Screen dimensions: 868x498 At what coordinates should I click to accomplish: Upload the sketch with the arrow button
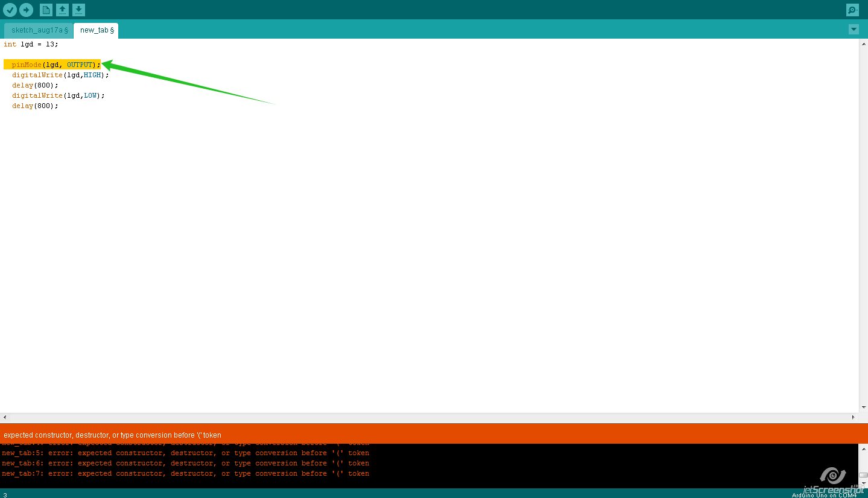coord(26,10)
